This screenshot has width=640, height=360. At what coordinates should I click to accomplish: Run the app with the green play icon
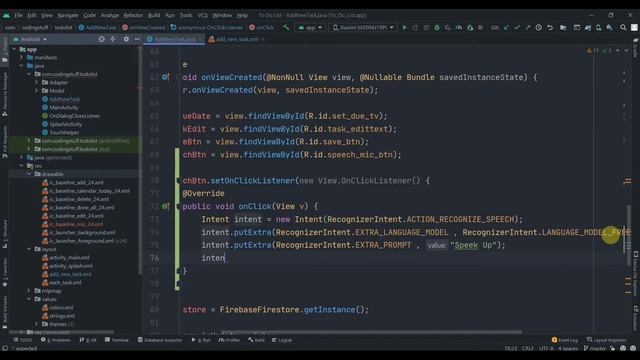pos(404,27)
